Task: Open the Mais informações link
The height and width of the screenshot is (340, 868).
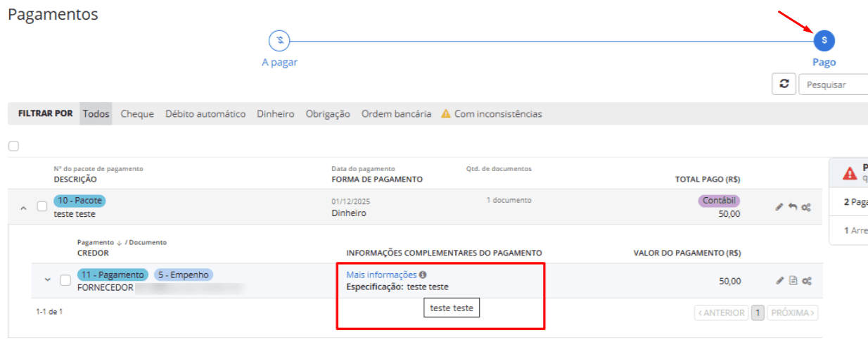Action: click(381, 275)
